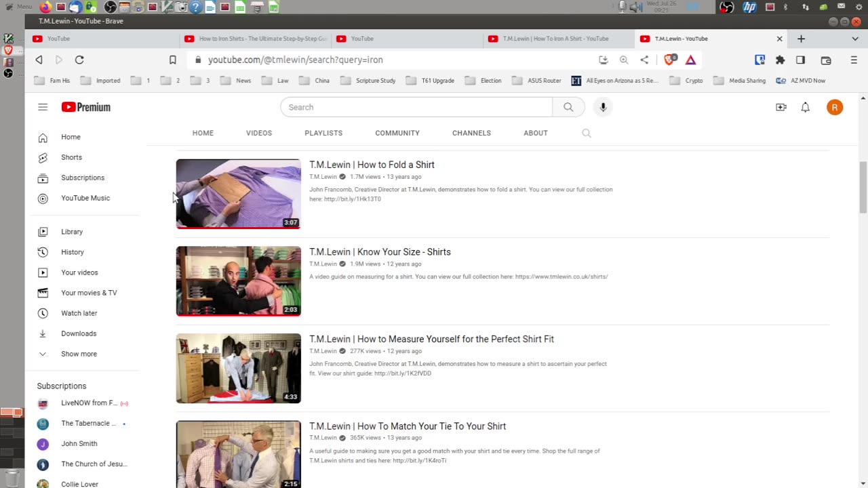Open the browser extensions puzzle icon
This screenshot has height=488, width=868.
click(x=780, y=60)
